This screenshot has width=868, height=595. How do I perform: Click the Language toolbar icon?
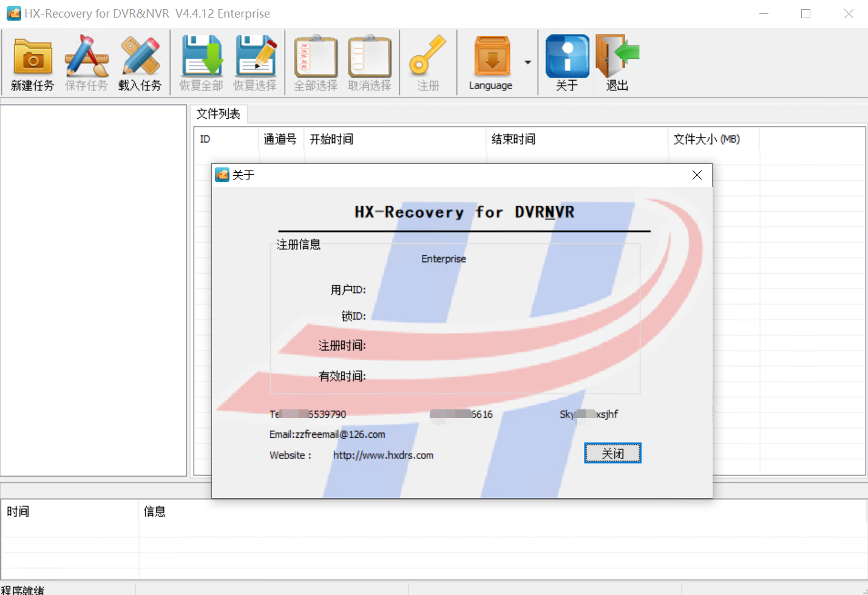[x=491, y=62]
